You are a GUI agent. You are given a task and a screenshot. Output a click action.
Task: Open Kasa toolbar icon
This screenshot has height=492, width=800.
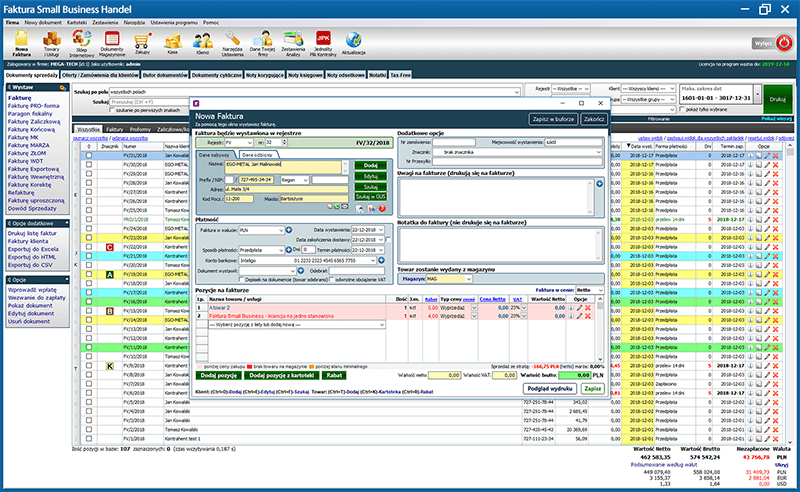point(173,43)
